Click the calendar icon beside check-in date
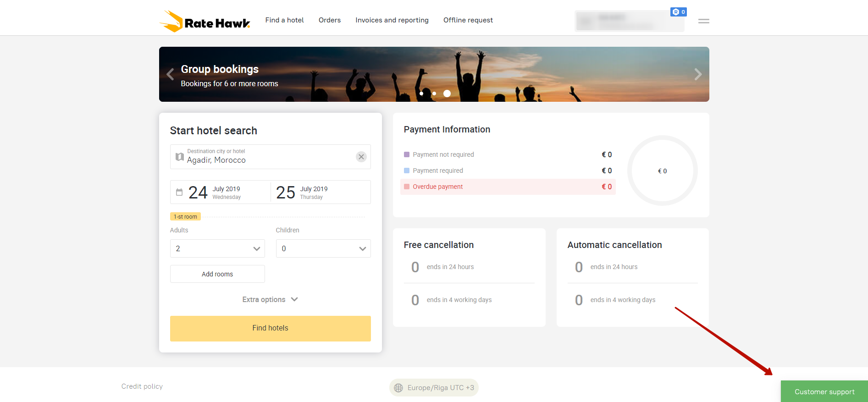 pos(179,192)
